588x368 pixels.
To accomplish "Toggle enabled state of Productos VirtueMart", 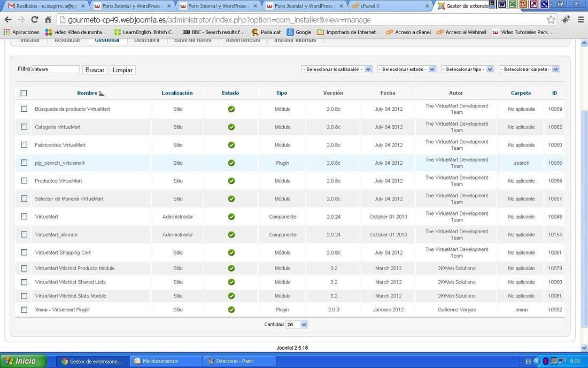I will (231, 181).
